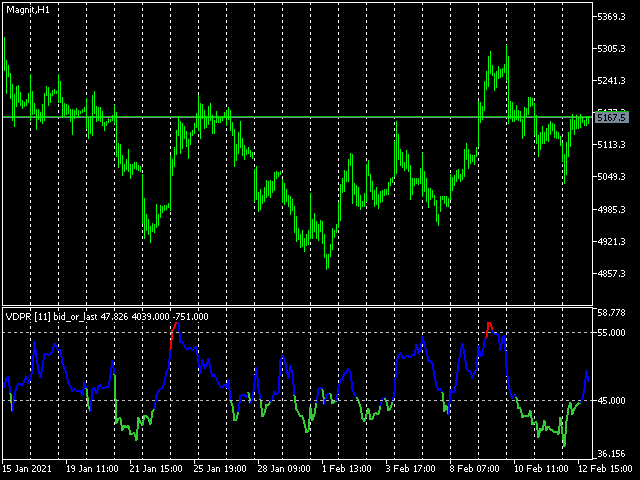Click the 1 Feb 13:00 time label
Screen dimensions: 640x480
(x=347, y=469)
